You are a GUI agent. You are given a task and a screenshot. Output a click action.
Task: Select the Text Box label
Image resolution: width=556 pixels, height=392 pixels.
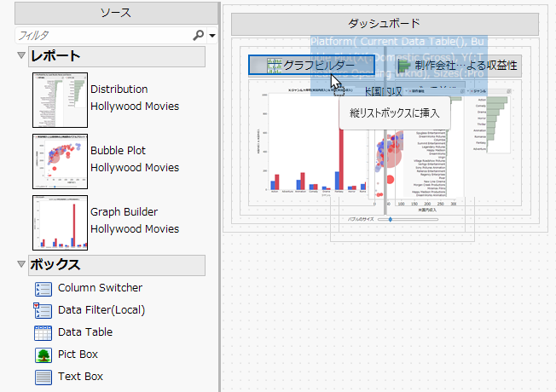80,376
